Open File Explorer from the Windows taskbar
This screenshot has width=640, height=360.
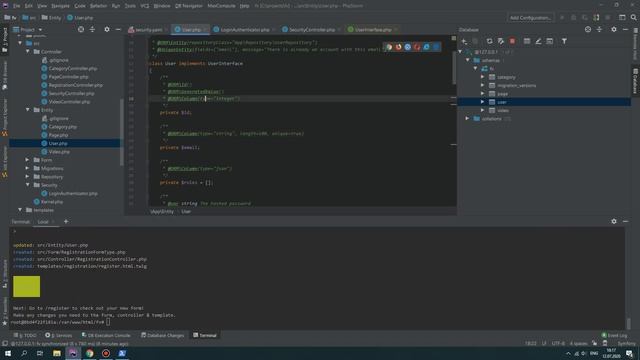click(57, 353)
